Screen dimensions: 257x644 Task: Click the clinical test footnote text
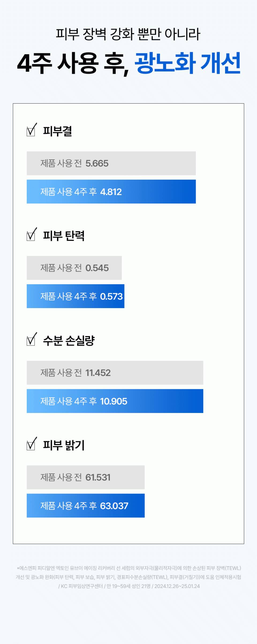(x=128, y=577)
